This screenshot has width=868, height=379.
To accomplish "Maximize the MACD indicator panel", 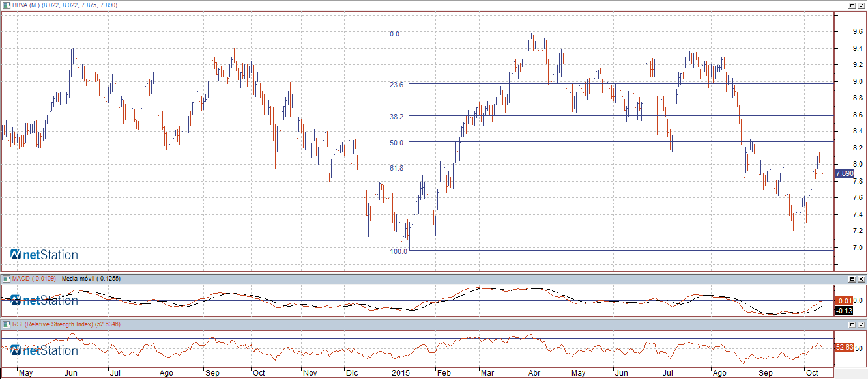I will tap(853, 279).
